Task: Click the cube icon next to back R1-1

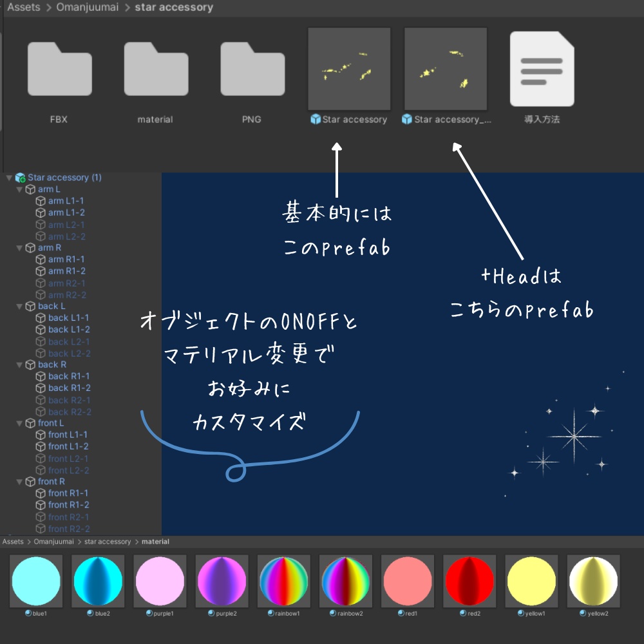Action: [40, 376]
